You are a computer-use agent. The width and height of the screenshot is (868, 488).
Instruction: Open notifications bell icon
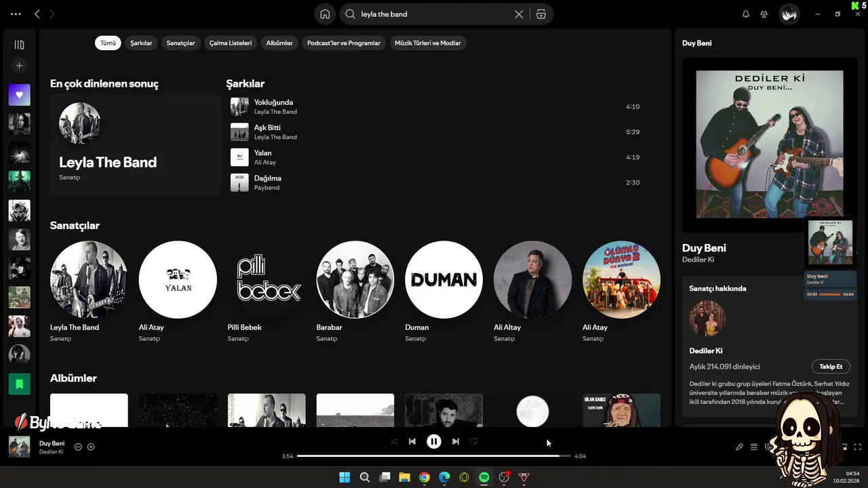point(746,14)
